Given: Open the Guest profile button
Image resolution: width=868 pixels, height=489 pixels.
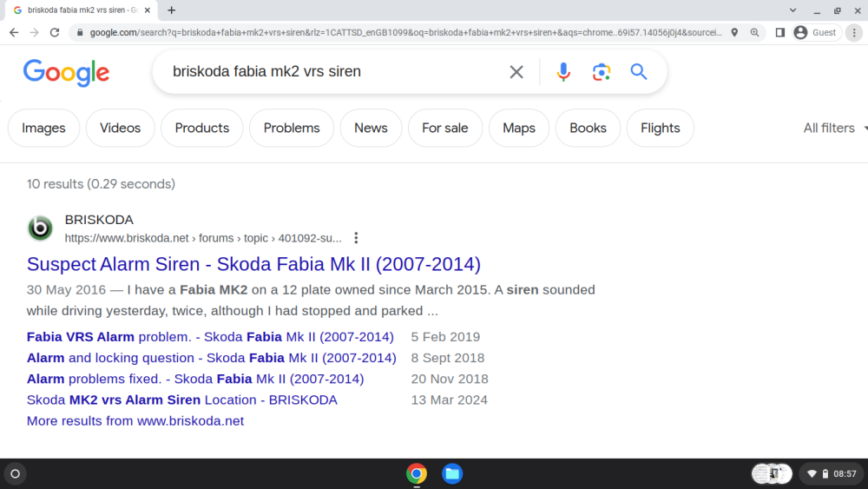Looking at the screenshot, I should point(817,33).
